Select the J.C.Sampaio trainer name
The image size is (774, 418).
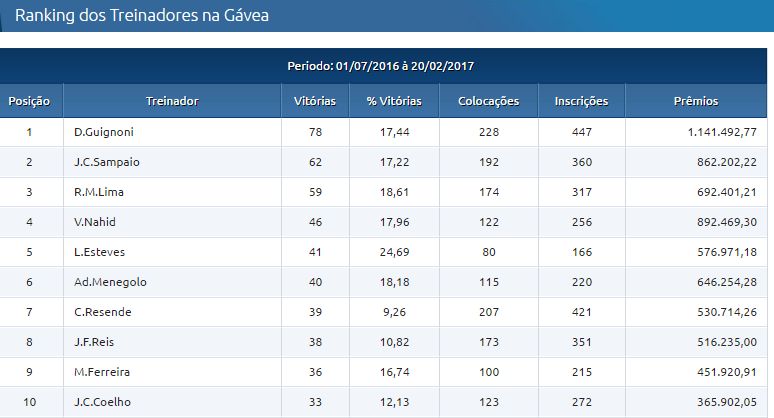pyautogui.click(x=107, y=162)
